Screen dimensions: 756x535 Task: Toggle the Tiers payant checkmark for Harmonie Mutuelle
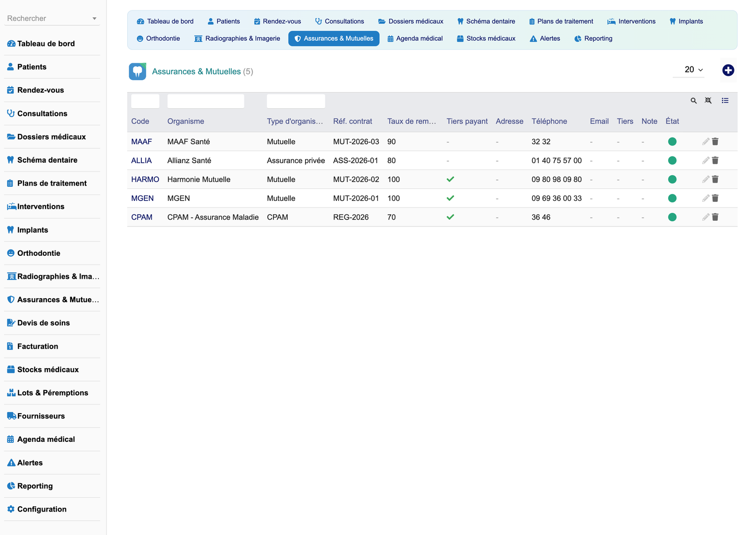tap(450, 179)
